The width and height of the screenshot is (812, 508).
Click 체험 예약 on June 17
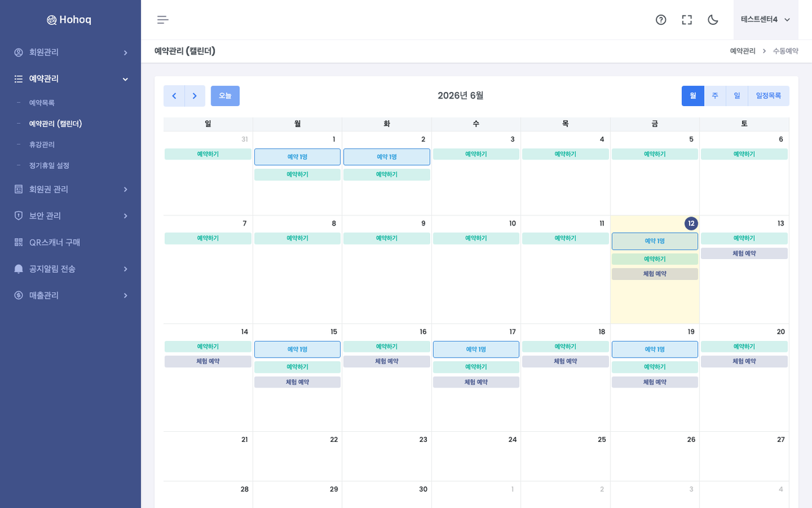pos(476,382)
